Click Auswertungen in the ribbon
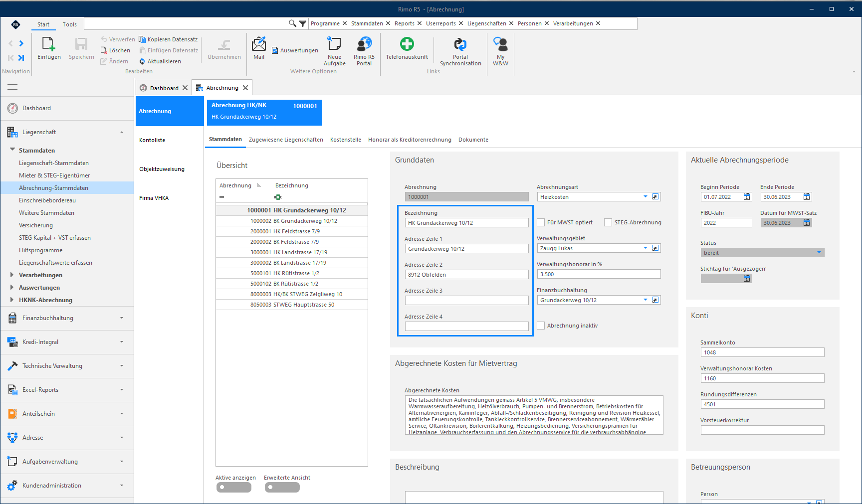This screenshot has width=862, height=504. [295, 50]
